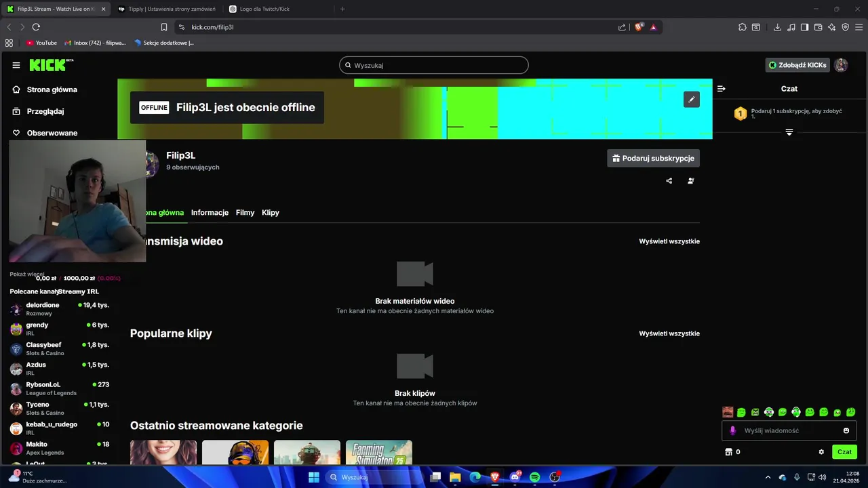Open Discord from the taskbar
Image resolution: width=868 pixels, height=488 pixels.
pyautogui.click(x=515, y=477)
